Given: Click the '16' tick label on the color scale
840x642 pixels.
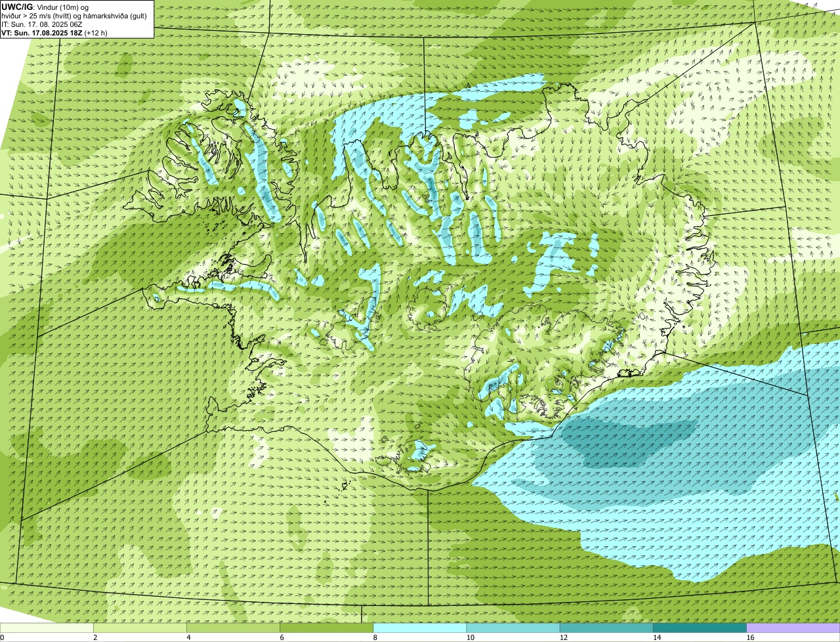Looking at the screenshot, I should [x=749, y=637].
